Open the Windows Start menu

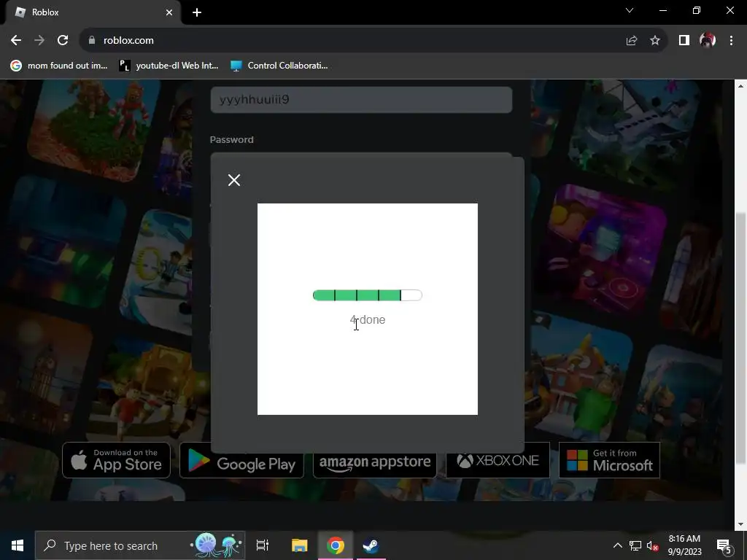[x=18, y=545]
